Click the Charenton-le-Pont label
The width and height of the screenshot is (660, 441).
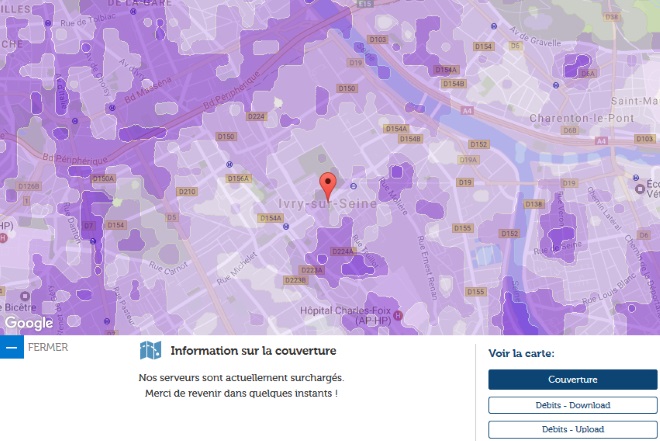[x=581, y=118]
